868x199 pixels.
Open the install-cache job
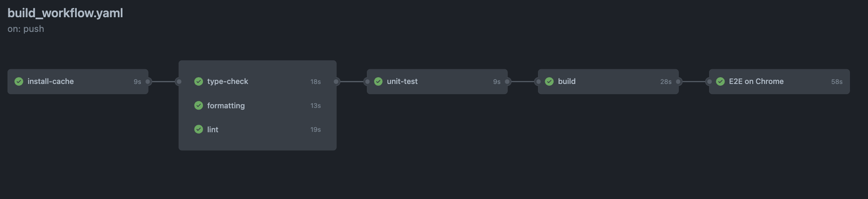(x=78, y=81)
